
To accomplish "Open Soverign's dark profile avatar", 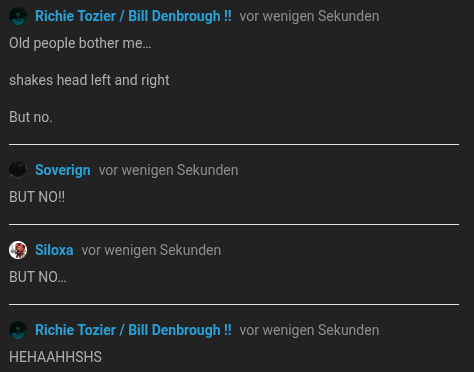I will 18,170.
